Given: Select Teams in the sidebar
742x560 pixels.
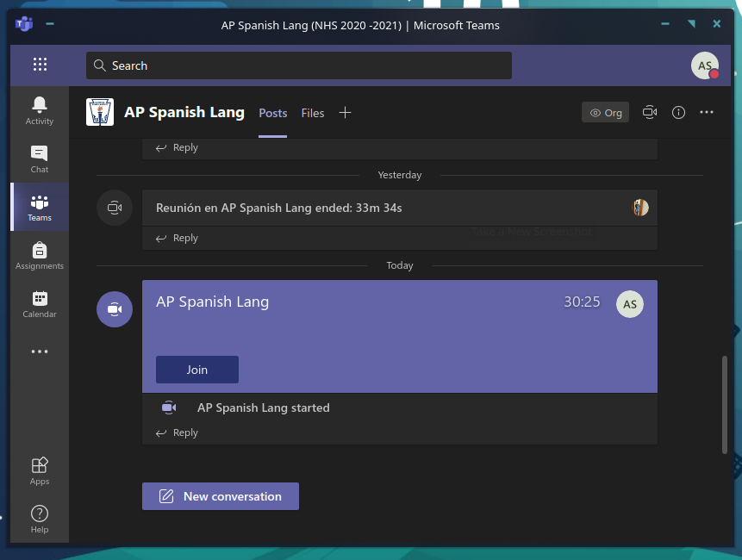Looking at the screenshot, I should (x=40, y=208).
